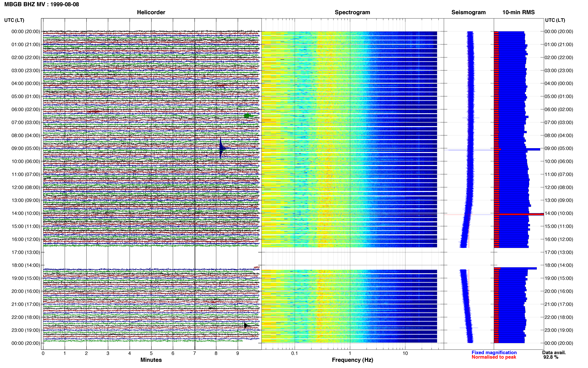The image size is (588, 368).
Task: Click the black event burst near 22:40
Action: [246, 325]
